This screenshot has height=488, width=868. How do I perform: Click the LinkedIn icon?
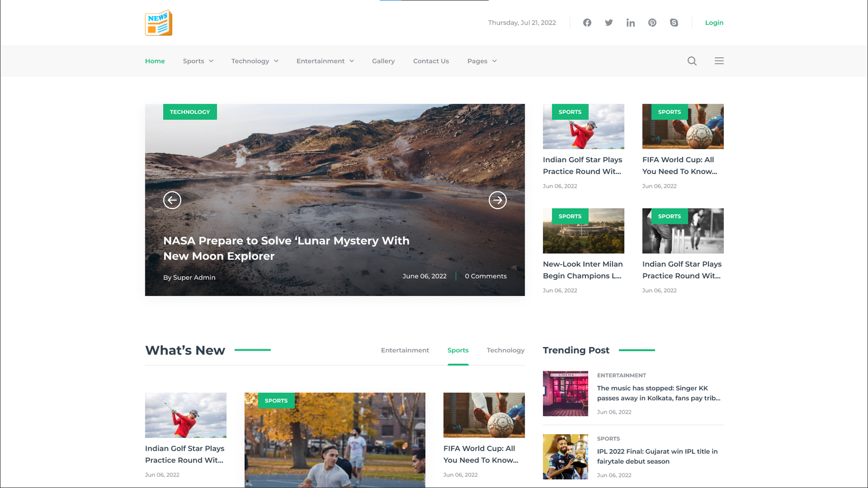[630, 23]
